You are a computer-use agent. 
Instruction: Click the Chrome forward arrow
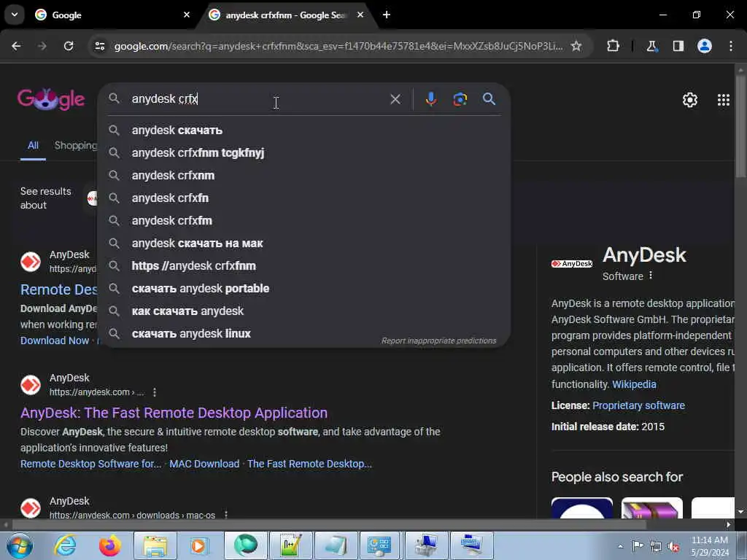[42, 46]
